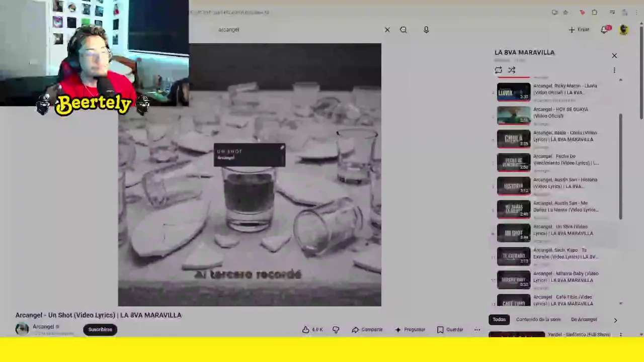This screenshot has width=644, height=362.
Task: Start voice search with microphone icon
Action: 426,30
